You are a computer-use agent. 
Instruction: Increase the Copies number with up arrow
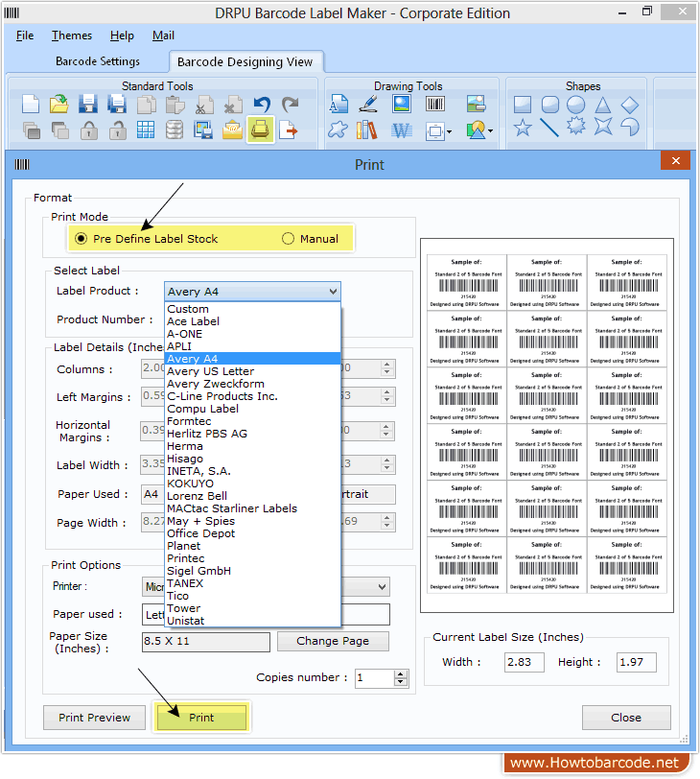tap(401, 673)
